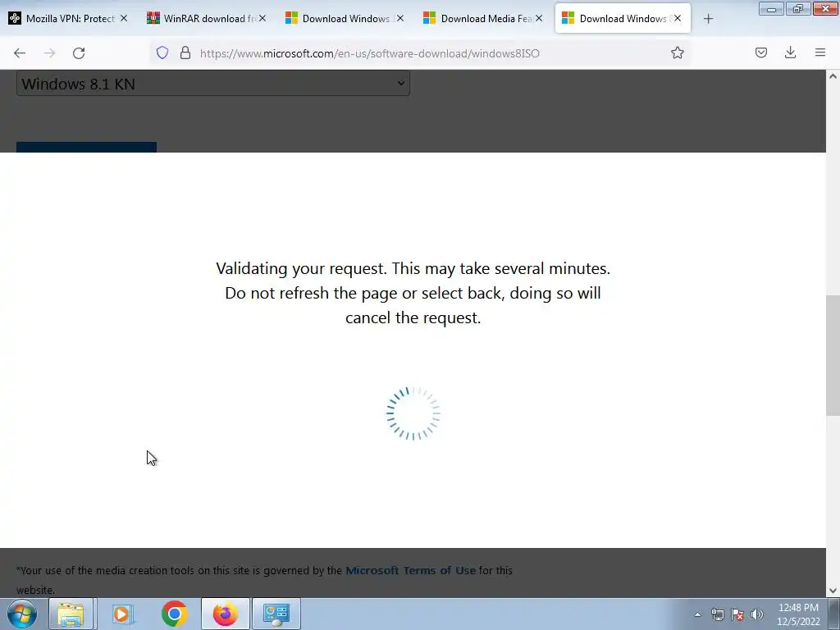Click the scrollbar down arrow
The height and width of the screenshot is (630, 840).
[833, 591]
